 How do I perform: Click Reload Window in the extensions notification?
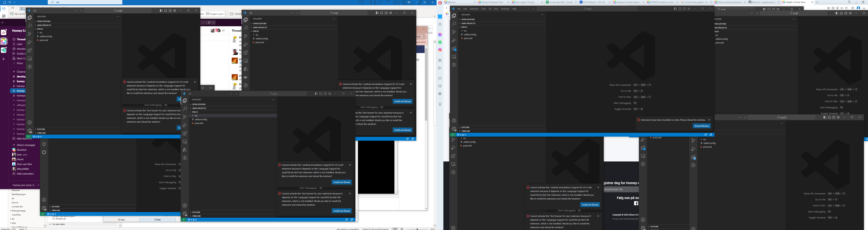[701, 126]
